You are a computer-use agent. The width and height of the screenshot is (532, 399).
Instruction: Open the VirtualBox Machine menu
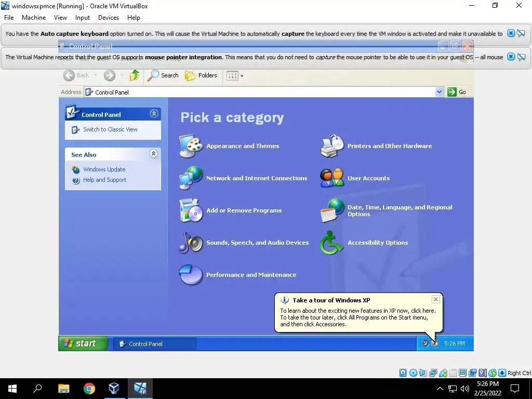pyautogui.click(x=34, y=18)
